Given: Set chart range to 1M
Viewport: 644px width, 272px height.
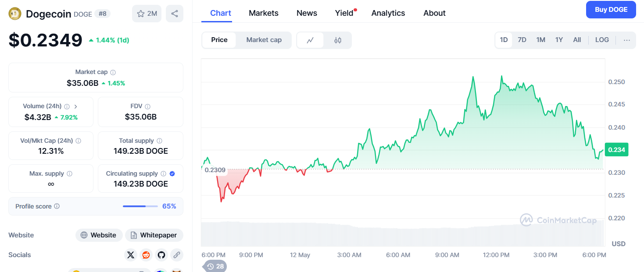Looking at the screenshot, I should click(540, 40).
